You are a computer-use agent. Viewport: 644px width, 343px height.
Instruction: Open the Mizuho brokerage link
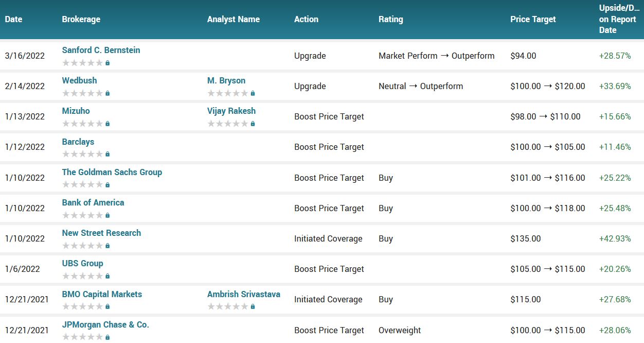pos(76,111)
